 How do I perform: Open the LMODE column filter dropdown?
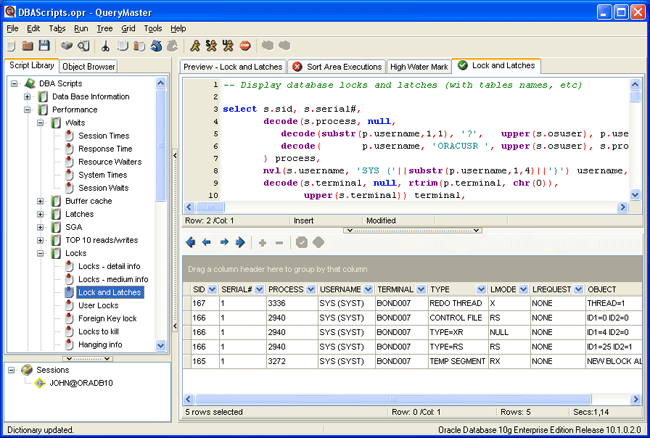pyautogui.click(x=523, y=289)
